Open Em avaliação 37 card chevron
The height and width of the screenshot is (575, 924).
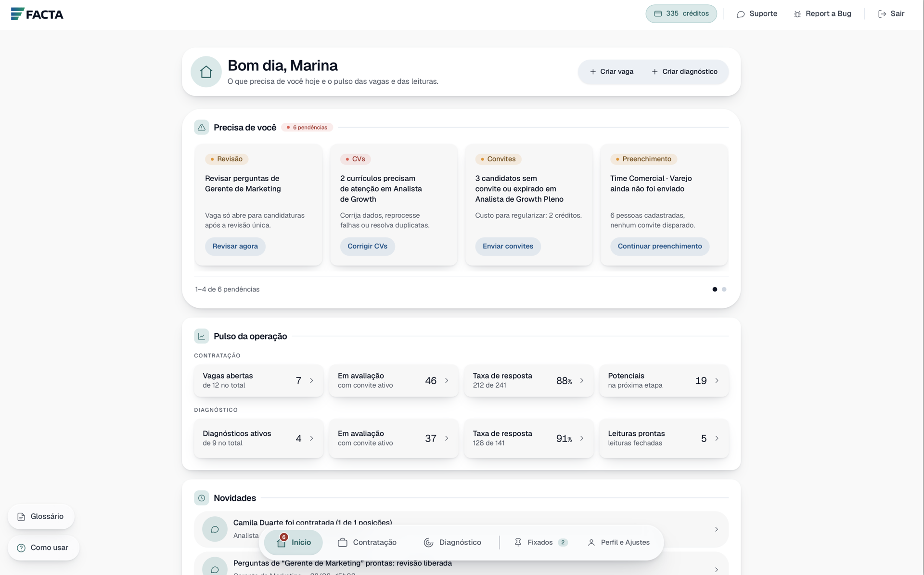click(447, 438)
